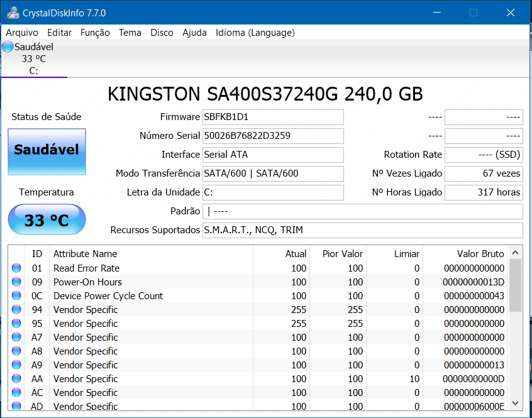This screenshot has width=532, height=418.
Task: Open the Idioma (Language) menu
Action: (255, 33)
